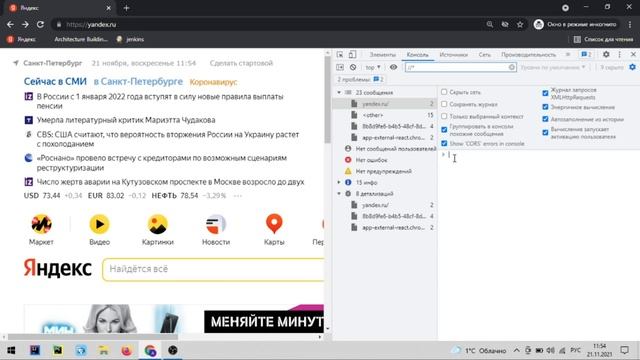Open DevTools settings gear in top bar

(606, 54)
